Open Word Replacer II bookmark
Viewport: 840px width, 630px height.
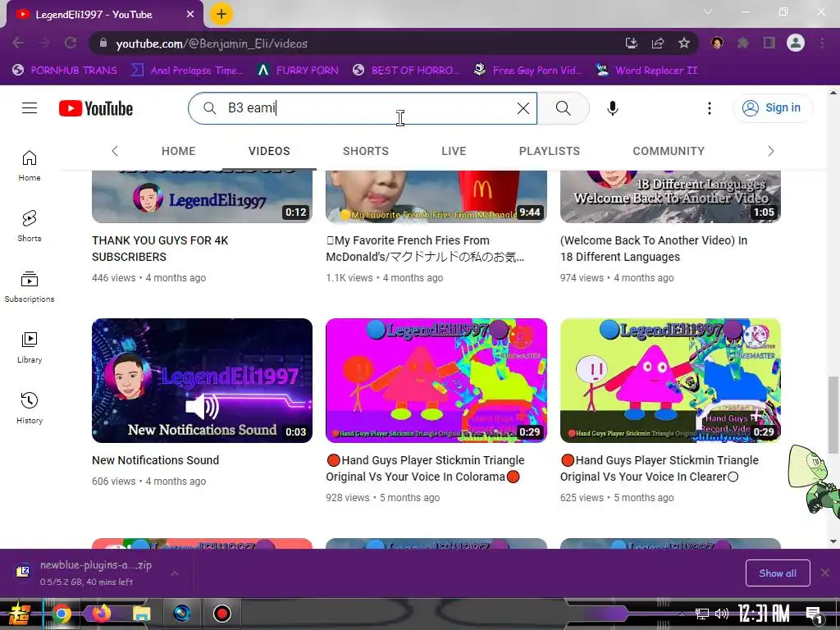click(x=647, y=71)
